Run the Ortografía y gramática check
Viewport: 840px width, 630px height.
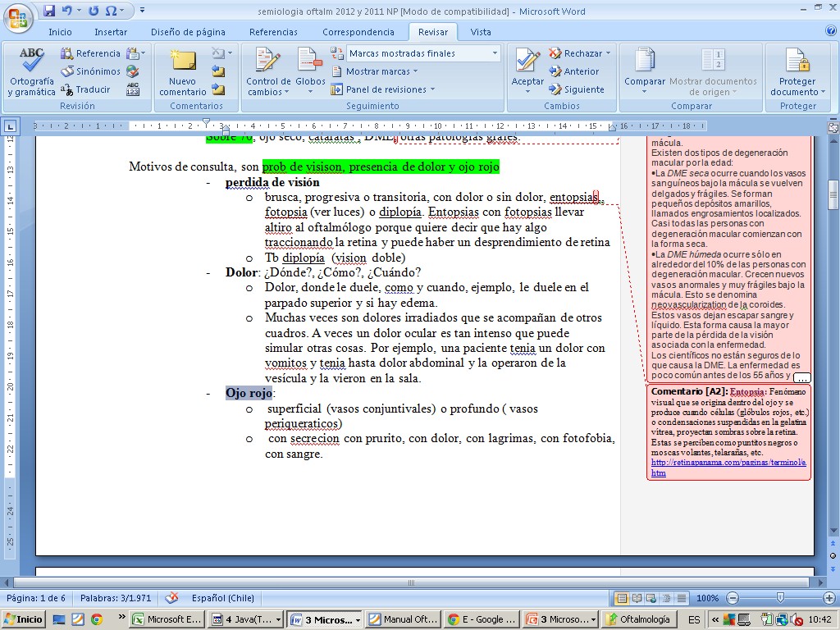tap(31, 71)
